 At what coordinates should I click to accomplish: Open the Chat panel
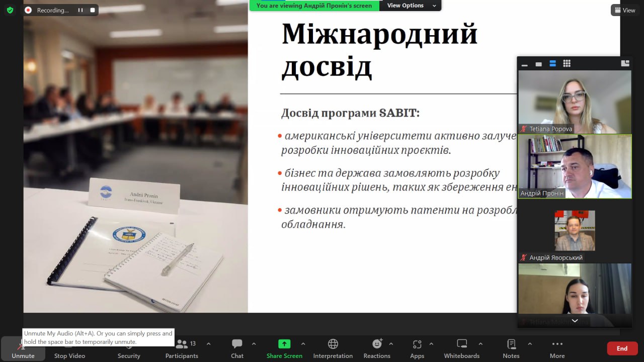tap(237, 348)
